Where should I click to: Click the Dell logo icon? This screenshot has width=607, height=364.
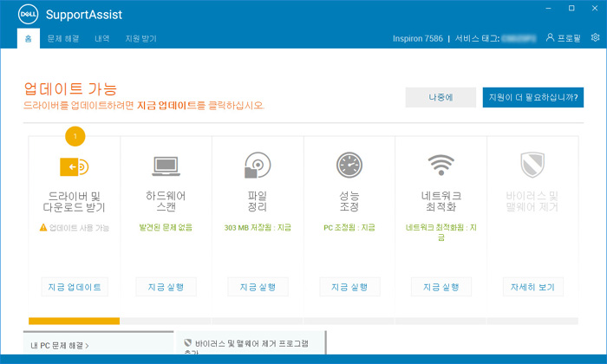coord(29,15)
